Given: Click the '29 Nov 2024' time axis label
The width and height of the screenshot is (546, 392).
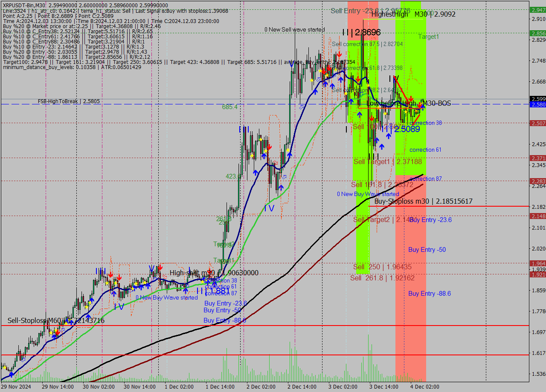Looking at the screenshot, I should coord(16,387).
